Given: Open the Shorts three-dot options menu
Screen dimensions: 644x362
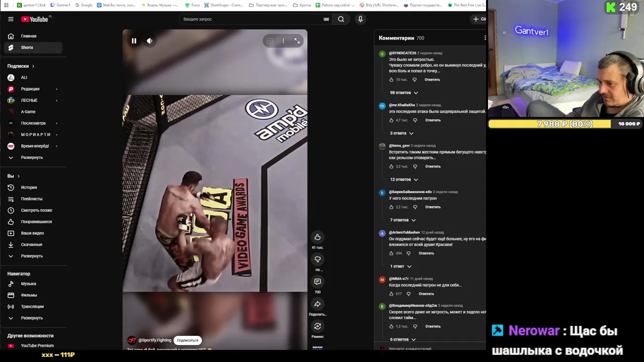Looking at the screenshot, I should pos(283,41).
